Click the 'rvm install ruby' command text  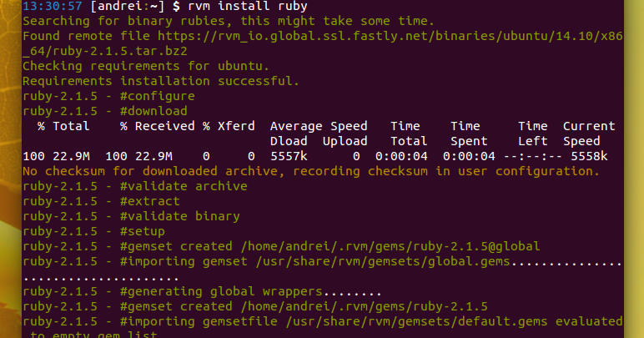[247, 7]
